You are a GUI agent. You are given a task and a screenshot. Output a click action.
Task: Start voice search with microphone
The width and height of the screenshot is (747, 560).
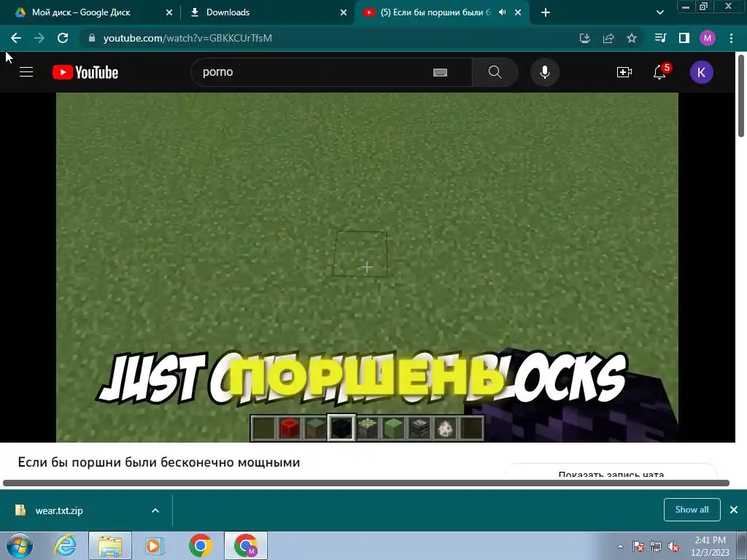click(544, 72)
